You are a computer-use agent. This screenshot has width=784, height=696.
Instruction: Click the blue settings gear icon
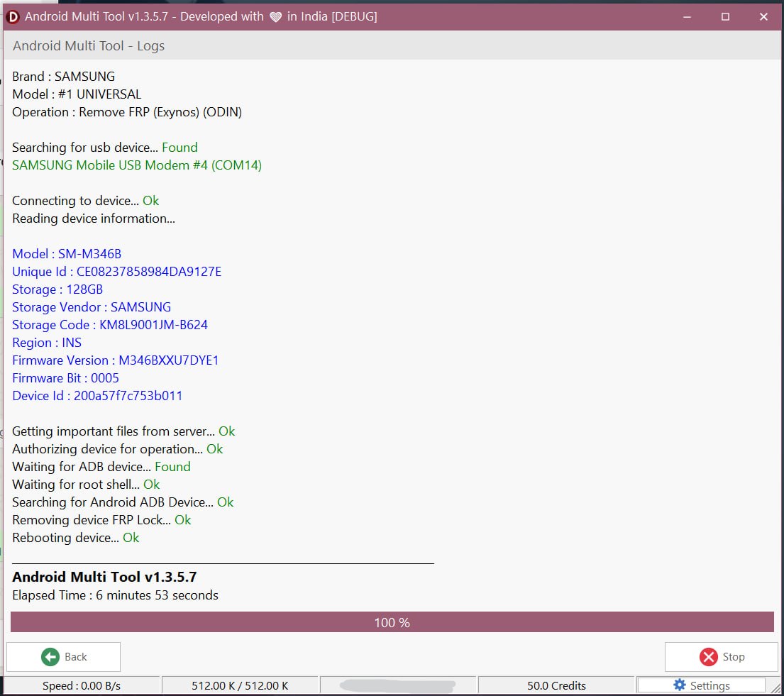pyautogui.click(x=680, y=685)
